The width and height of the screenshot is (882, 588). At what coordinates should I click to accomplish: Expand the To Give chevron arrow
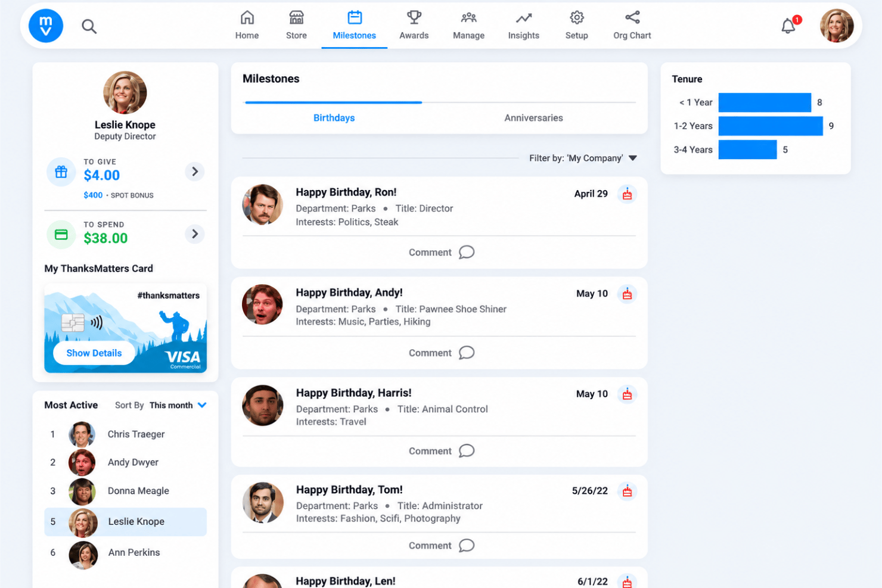(194, 172)
